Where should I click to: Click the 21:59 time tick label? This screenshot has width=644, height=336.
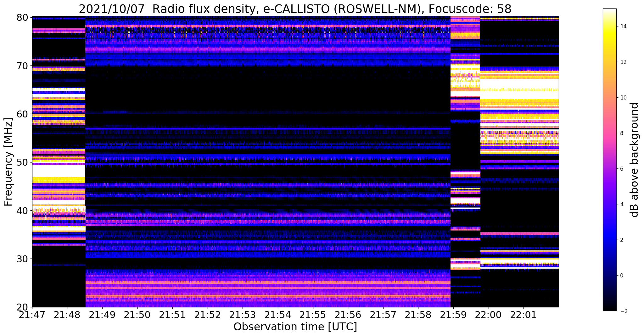[x=453, y=315]
